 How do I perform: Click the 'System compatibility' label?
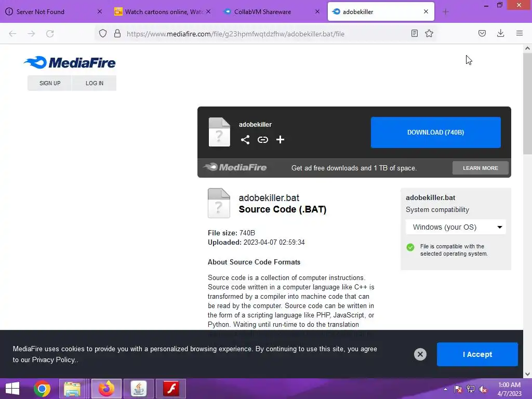[437, 210]
